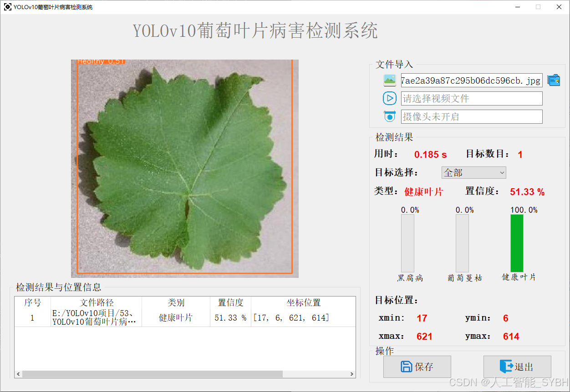
Task: Click the detected grape leaf image
Action: tap(185, 169)
